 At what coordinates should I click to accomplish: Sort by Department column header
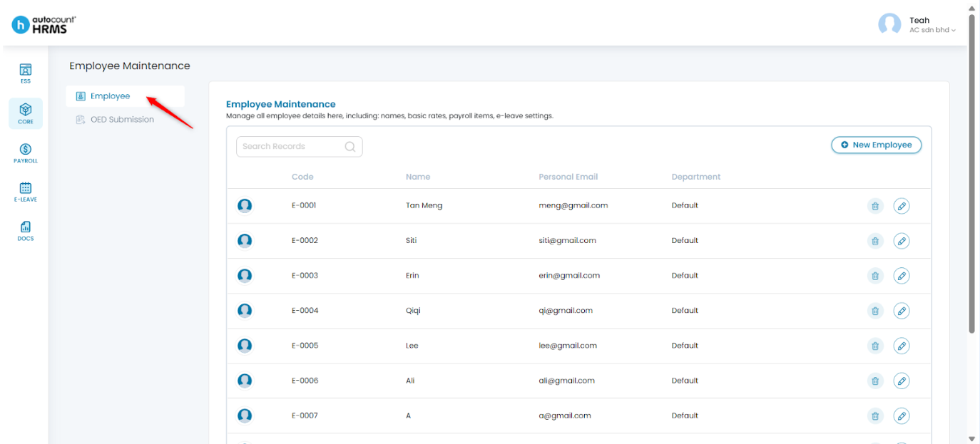696,177
